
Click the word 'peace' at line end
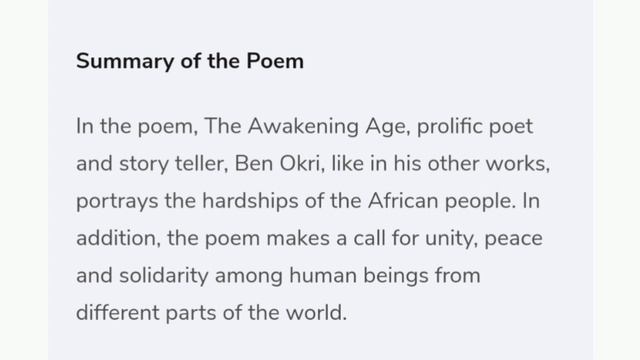tap(513, 239)
